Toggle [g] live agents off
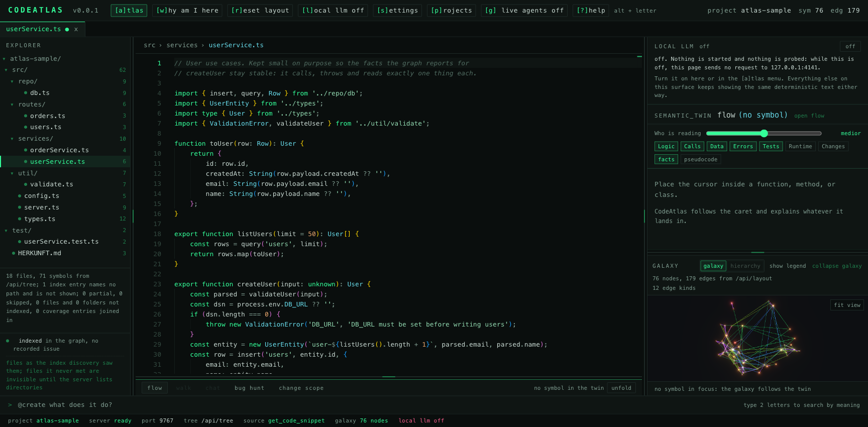 524,11
